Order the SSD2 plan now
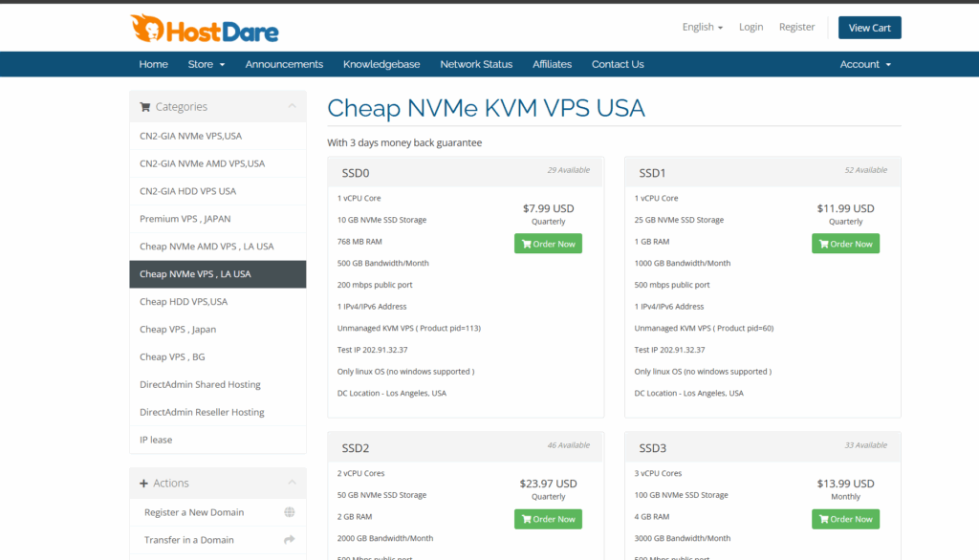979x560 pixels. [548, 519]
